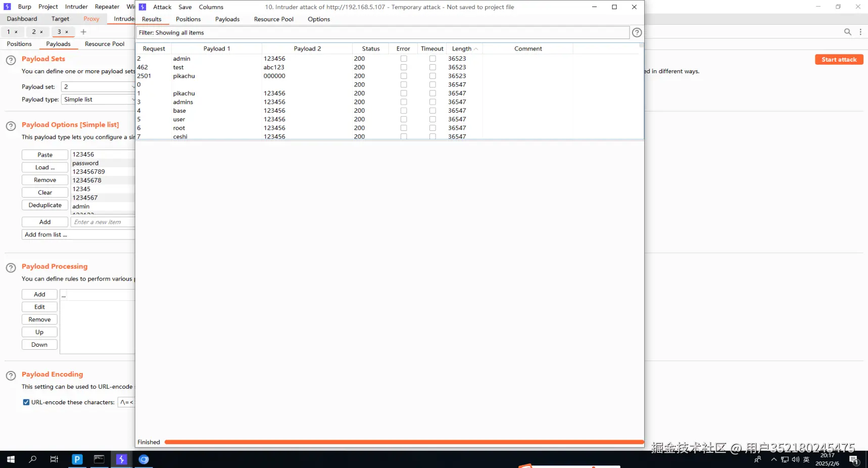Click the Finished attack progress bar
The height and width of the screenshot is (468, 868).
click(404, 442)
